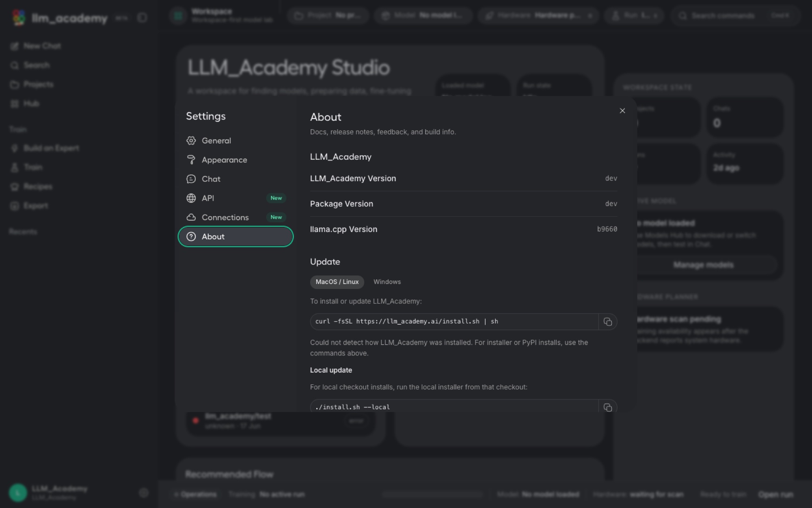Viewport: 812px width, 508px height.
Task: Click the Export icon in sidebar
Action: coord(15,206)
